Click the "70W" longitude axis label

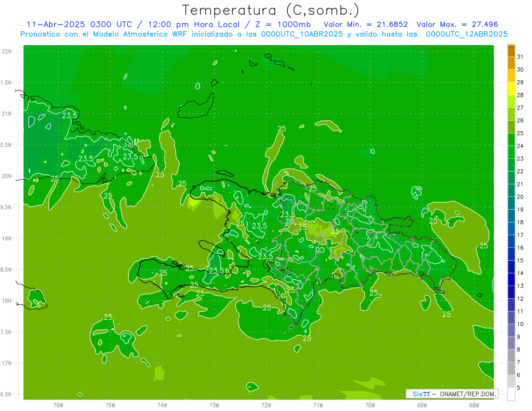coord(370,405)
